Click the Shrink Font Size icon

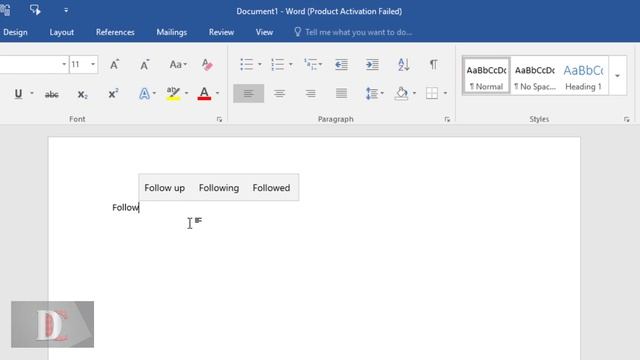[x=144, y=64]
